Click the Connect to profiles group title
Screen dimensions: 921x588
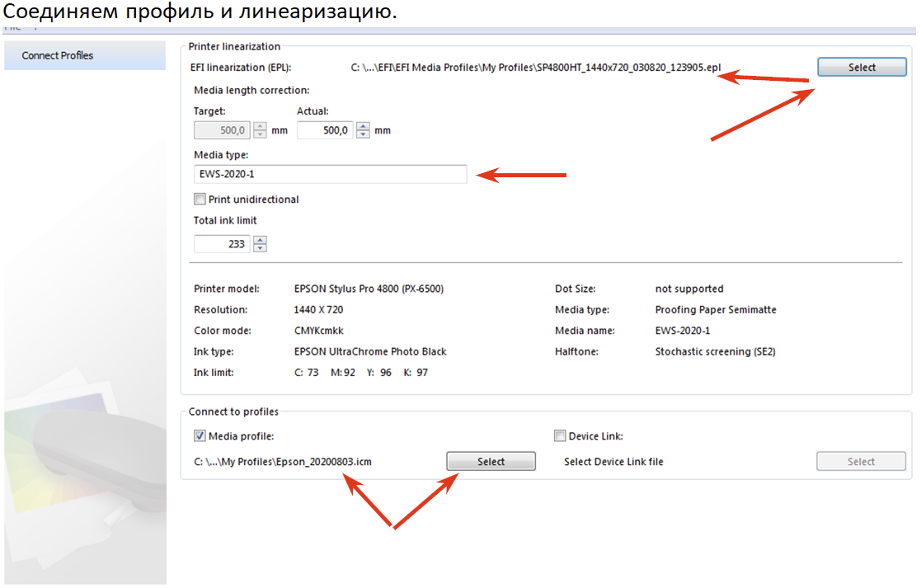233,412
